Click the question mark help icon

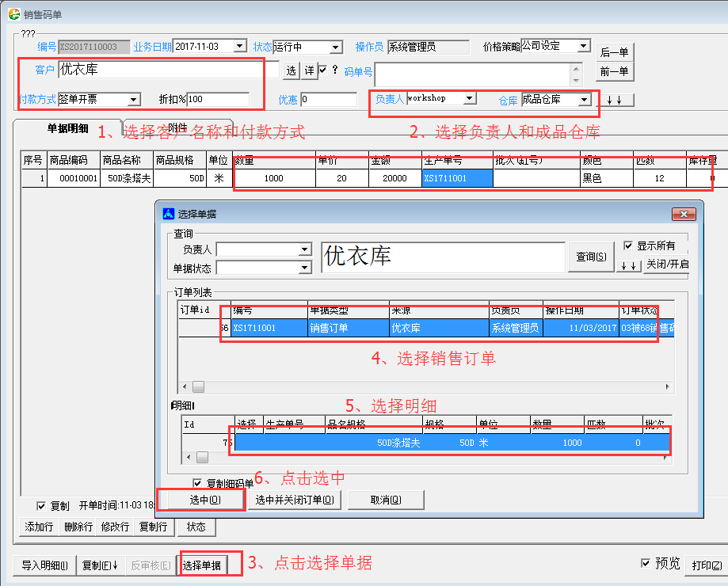click(x=335, y=70)
